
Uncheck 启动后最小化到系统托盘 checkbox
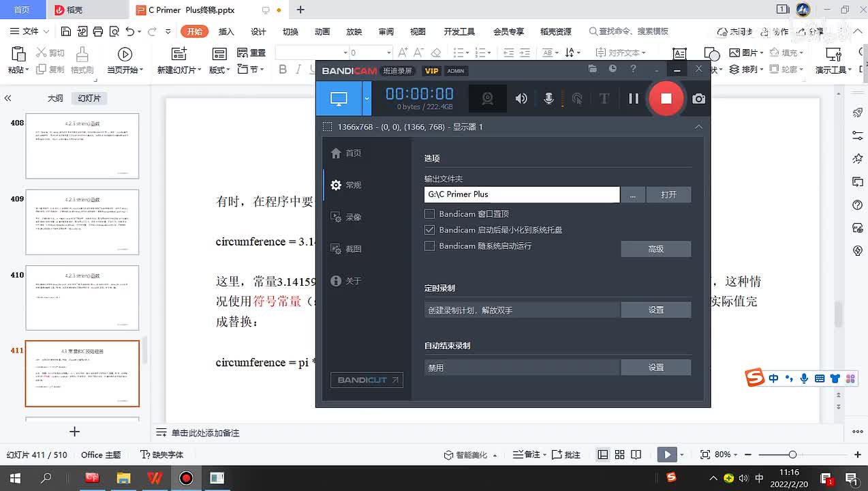(x=429, y=230)
